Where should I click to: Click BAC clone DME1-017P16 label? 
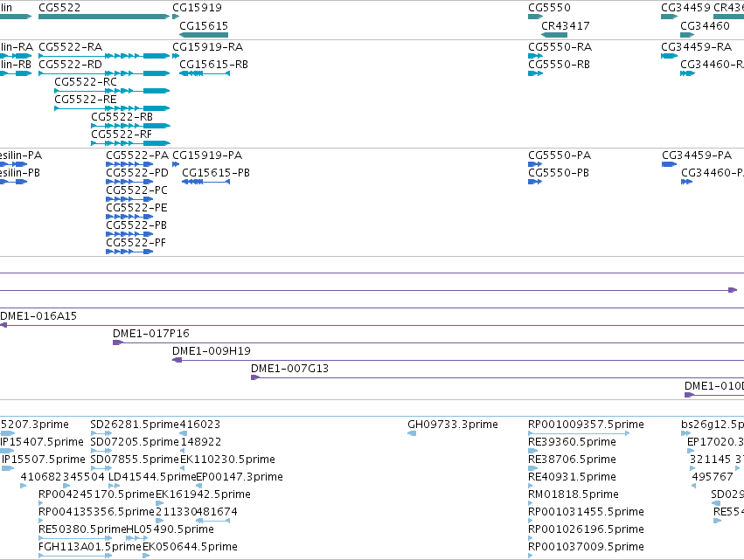(151, 334)
